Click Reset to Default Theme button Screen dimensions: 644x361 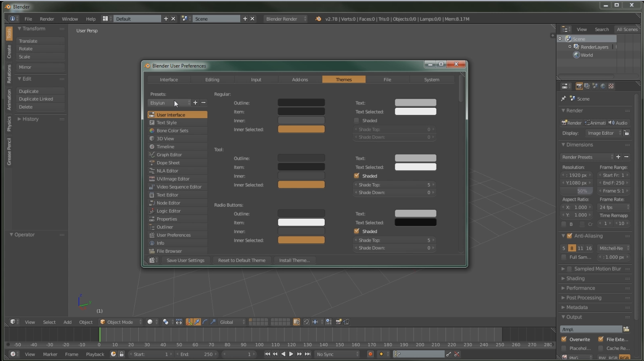242,260
